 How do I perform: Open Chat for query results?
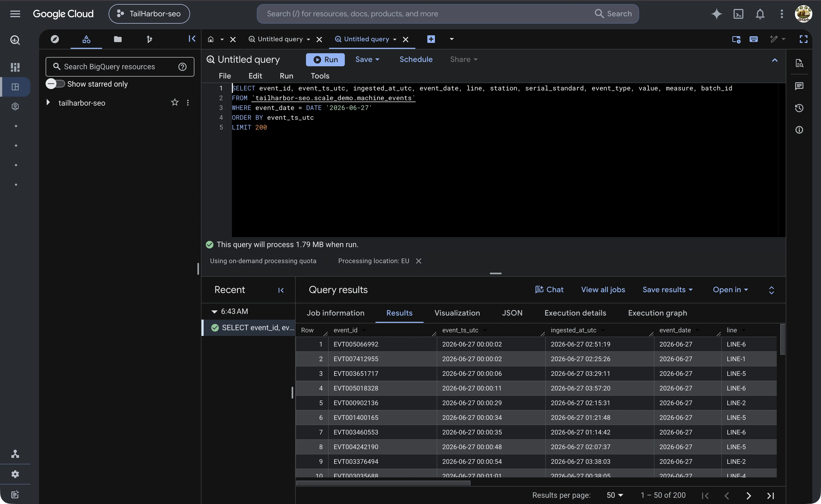click(x=549, y=290)
